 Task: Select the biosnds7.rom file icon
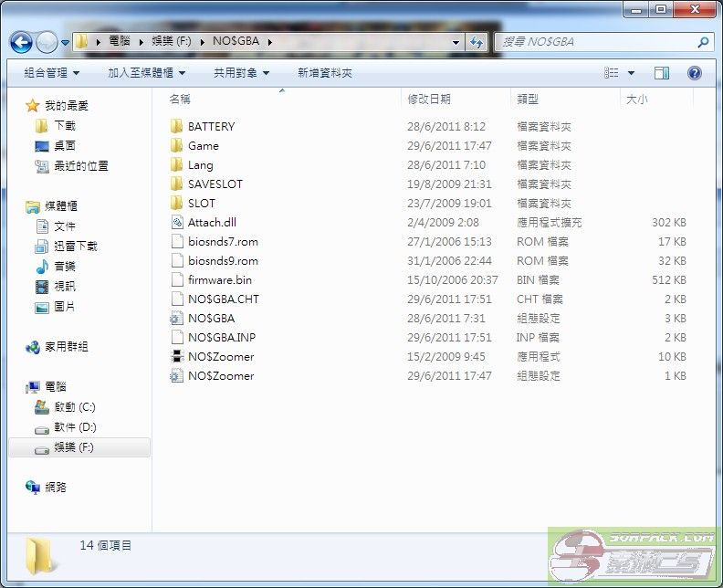click(x=177, y=241)
